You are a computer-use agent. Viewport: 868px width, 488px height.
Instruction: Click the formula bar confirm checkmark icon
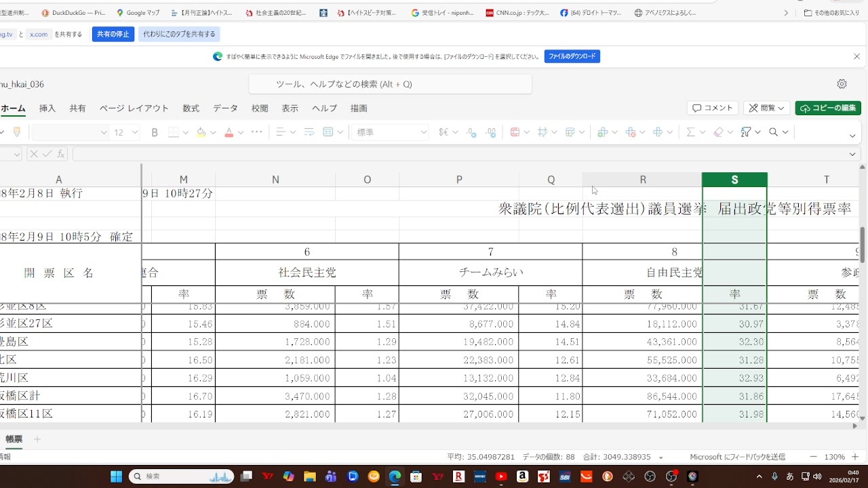click(x=47, y=154)
